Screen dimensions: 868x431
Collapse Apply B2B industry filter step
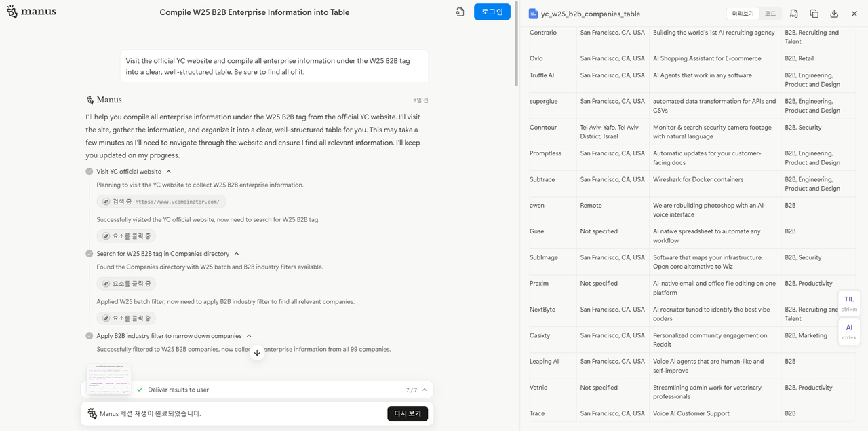point(249,336)
